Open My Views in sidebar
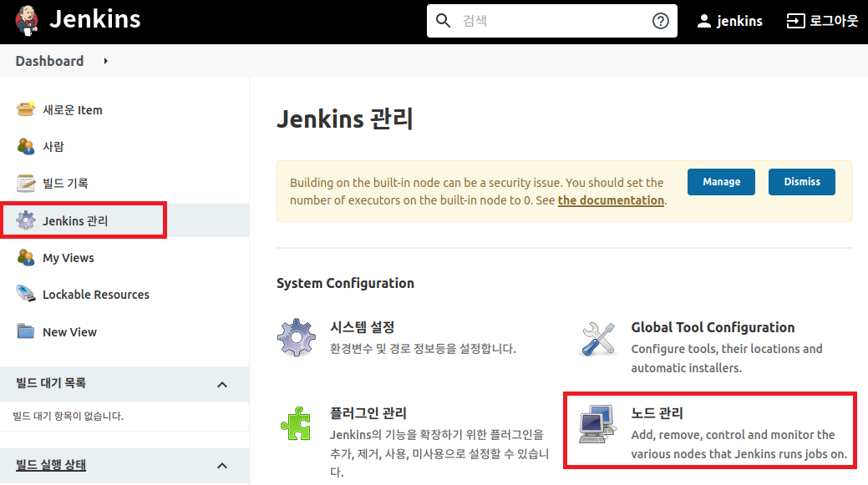The width and height of the screenshot is (868, 485). click(x=69, y=258)
